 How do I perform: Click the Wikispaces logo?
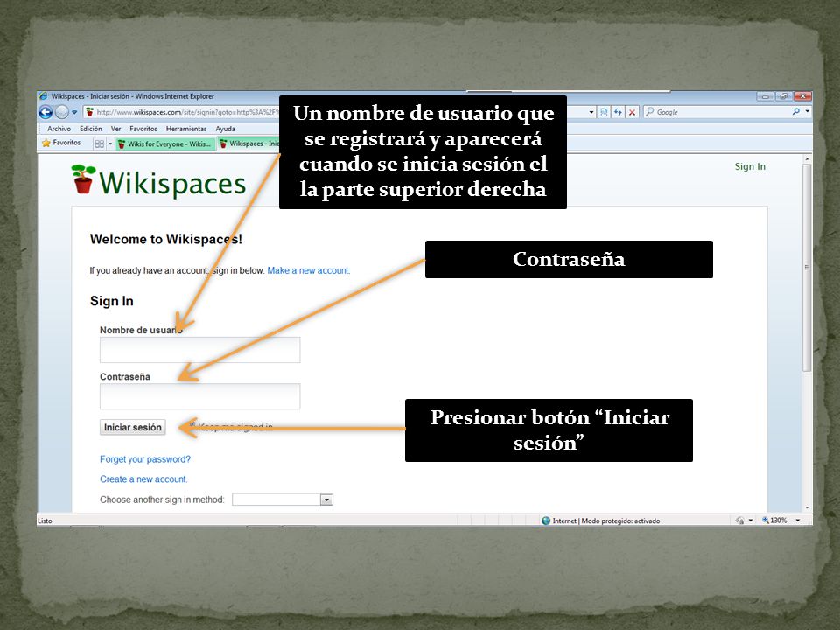[158, 181]
